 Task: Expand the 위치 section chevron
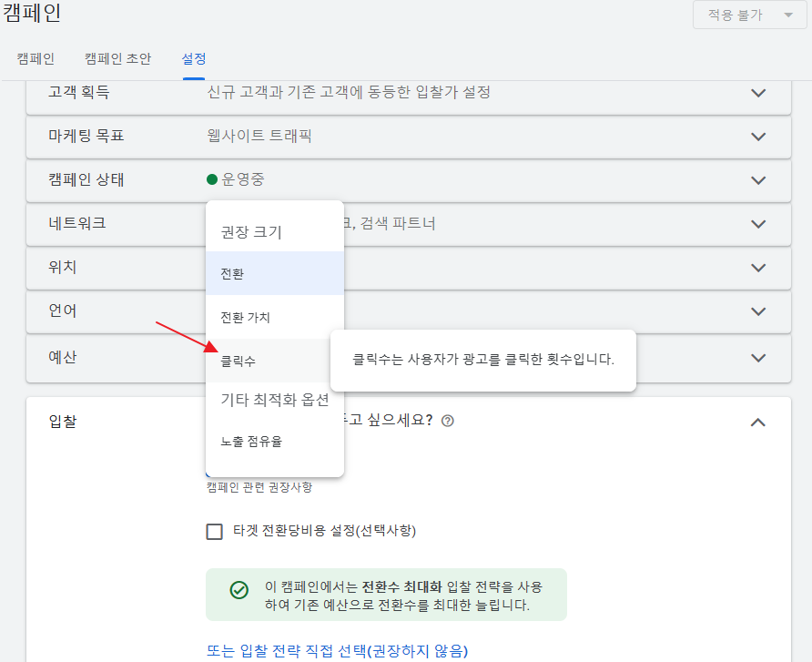(758, 268)
